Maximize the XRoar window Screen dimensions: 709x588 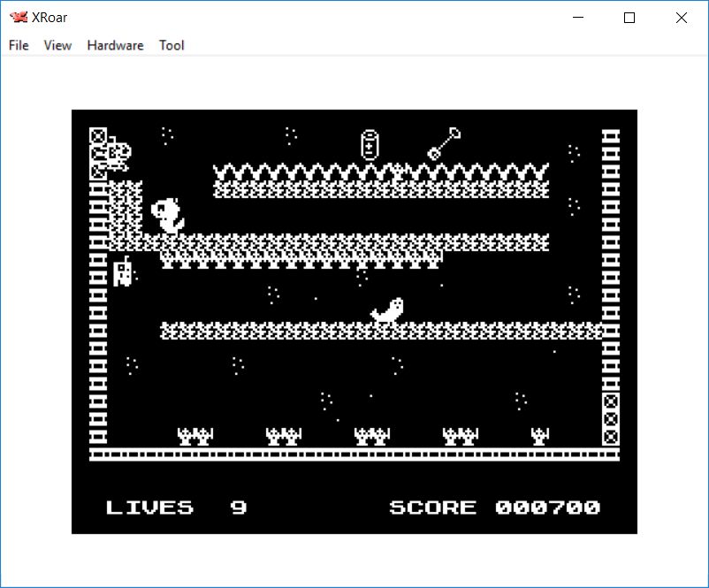point(629,18)
